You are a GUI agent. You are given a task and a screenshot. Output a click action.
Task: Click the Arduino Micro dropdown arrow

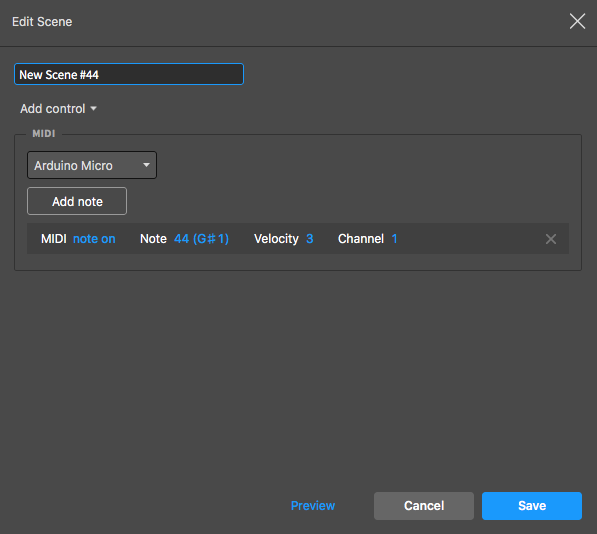[146, 165]
